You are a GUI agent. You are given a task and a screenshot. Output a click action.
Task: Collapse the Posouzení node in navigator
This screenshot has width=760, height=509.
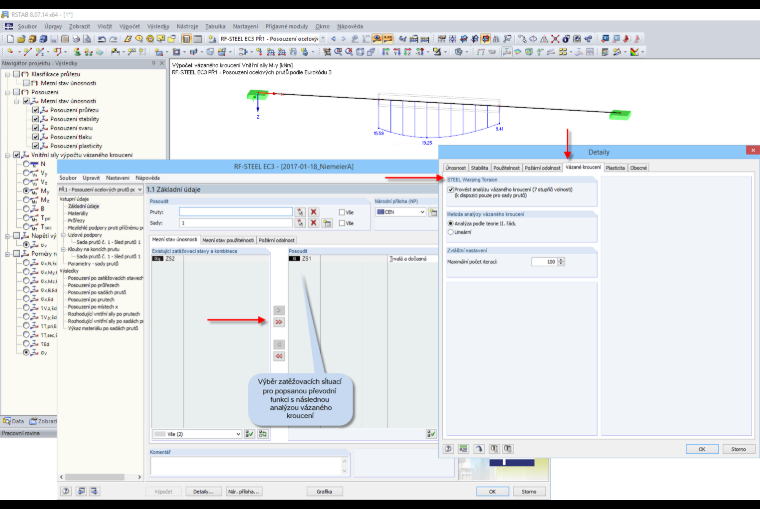pyautogui.click(x=7, y=92)
